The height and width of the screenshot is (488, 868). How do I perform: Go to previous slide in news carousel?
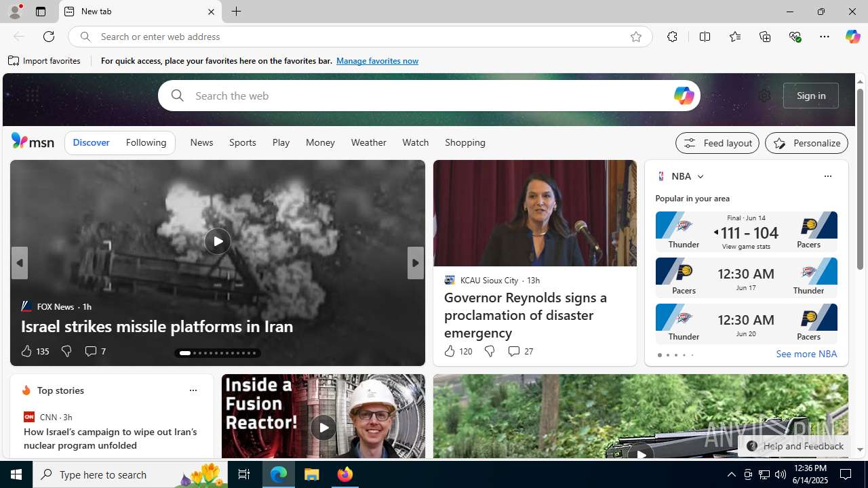(x=19, y=263)
